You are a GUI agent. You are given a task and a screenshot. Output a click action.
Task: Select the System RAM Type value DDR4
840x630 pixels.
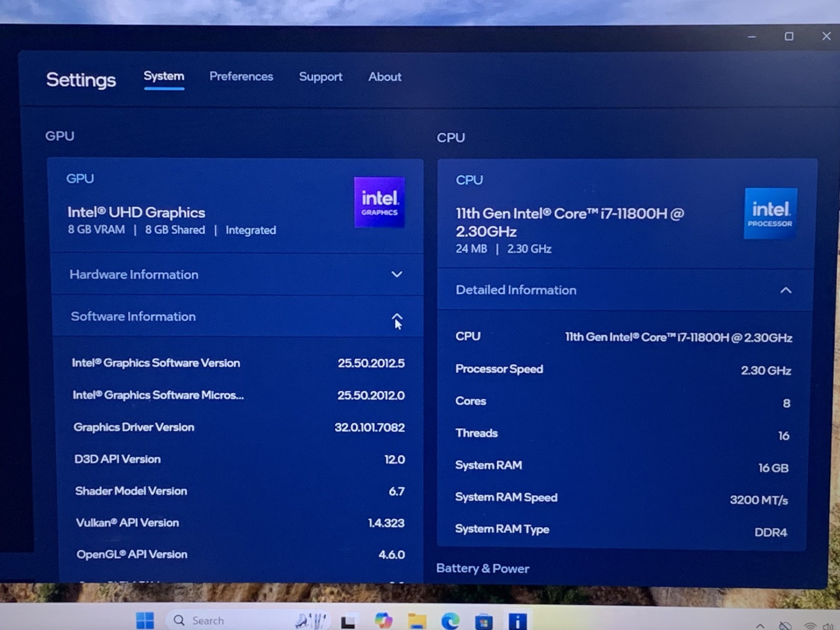tap(771, 532)
